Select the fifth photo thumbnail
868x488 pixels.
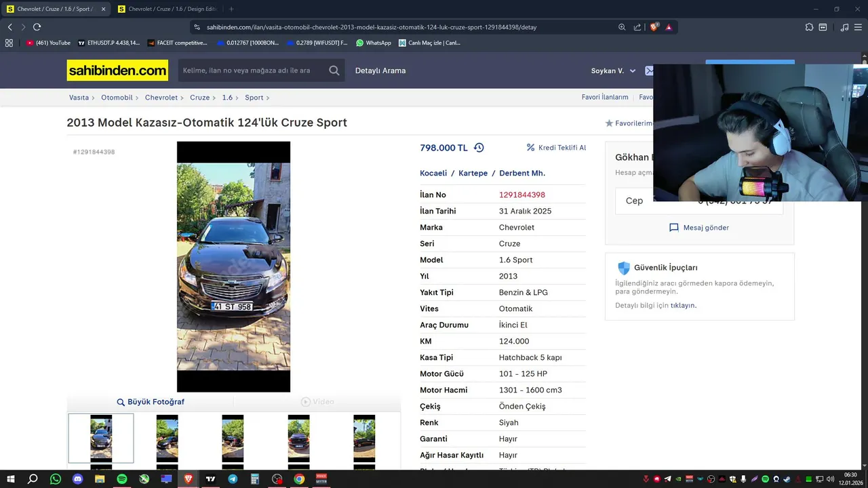tap(364, 439)
